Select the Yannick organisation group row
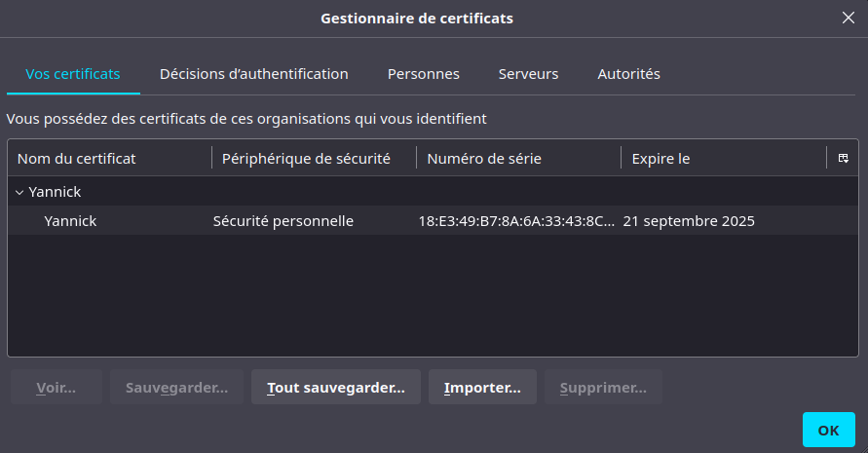868x453 pixels. pos(56,192)
